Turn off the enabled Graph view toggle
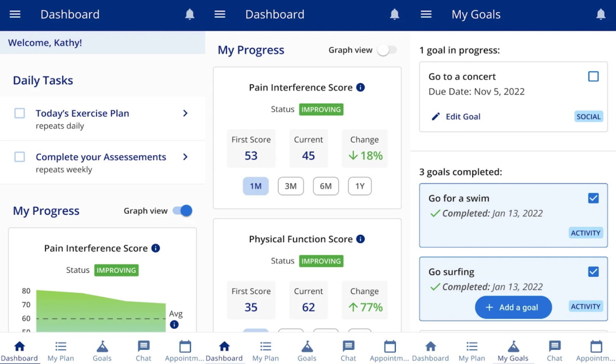 pyautogui.click(x=183, y=211)
